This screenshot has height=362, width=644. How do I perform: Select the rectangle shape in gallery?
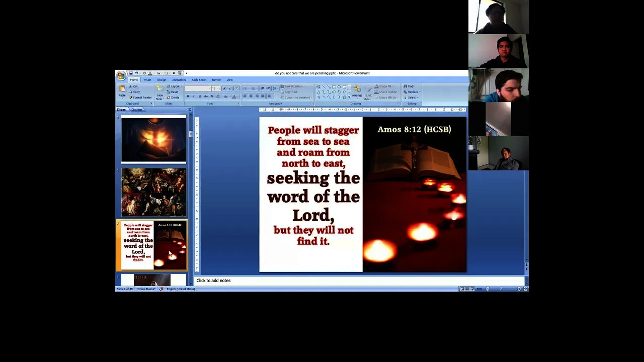coord(334,87)
